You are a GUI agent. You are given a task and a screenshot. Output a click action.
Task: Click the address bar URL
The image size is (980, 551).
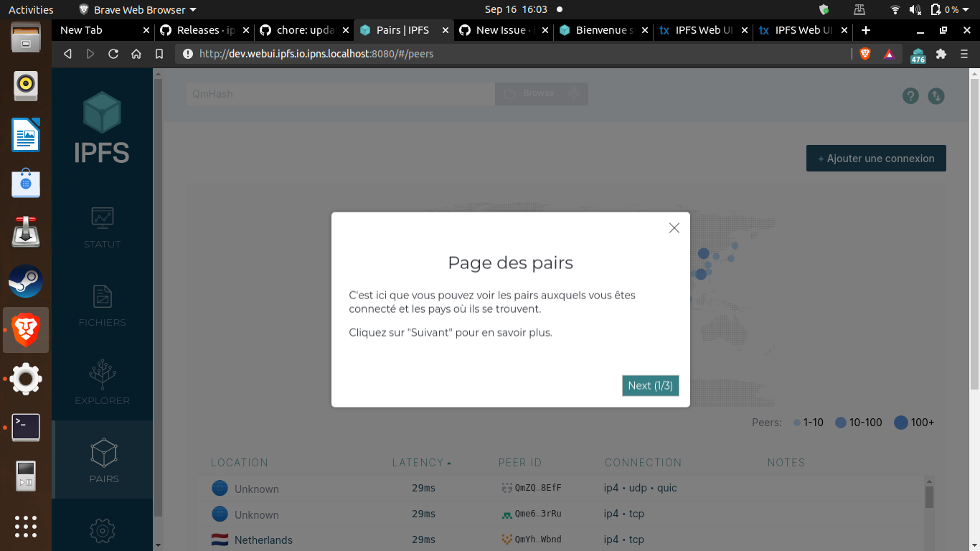click(316, 54)
